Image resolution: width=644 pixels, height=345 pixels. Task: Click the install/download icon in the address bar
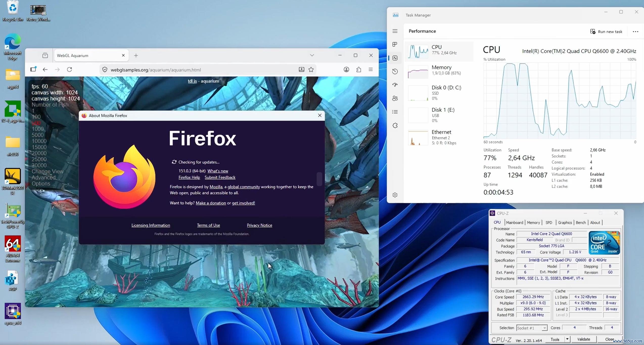[301, 70]
